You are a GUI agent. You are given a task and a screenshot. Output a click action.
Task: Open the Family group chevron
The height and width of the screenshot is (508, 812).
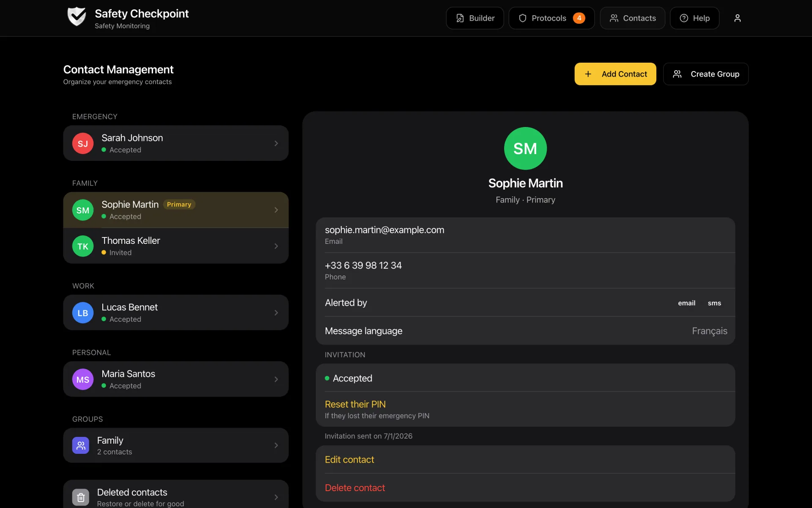pyautogui.click(x=276, y=445)
